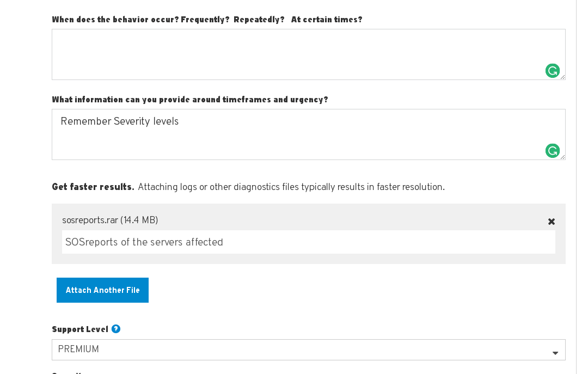Viewport: 588px width, 374px height.
Task: Open the Support Level help icon
Action: (x=116, y=329)
